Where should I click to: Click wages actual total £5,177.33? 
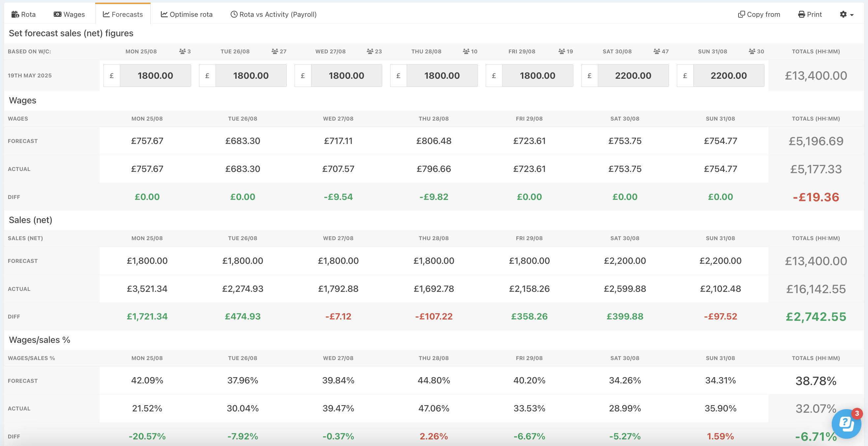click(816, 169)
